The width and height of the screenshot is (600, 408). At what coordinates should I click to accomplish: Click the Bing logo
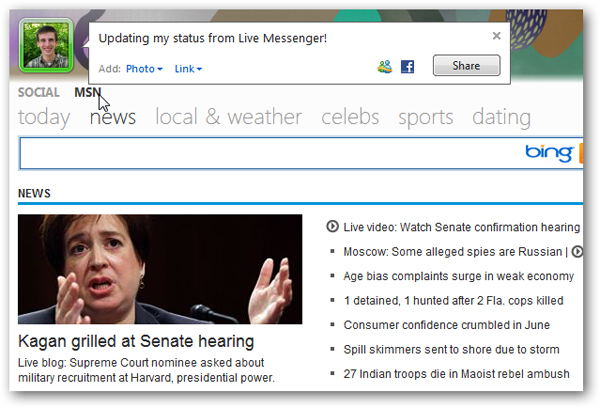[549, 153]
